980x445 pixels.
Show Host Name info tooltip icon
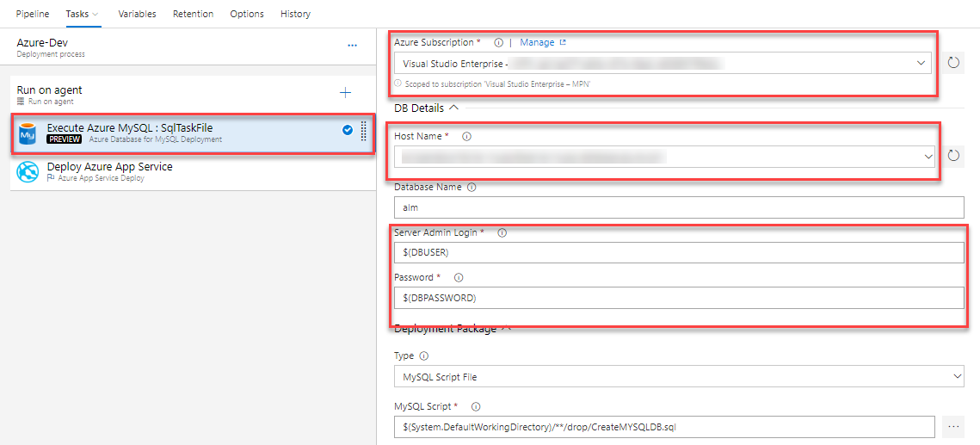[x=467, y=136]
